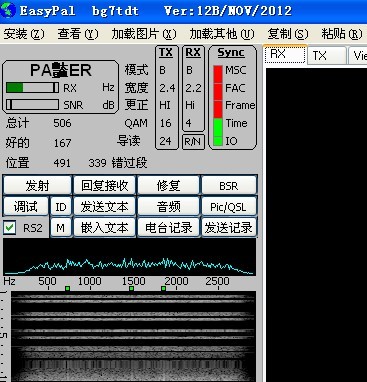The width and height of the screenshot is (367, 382).
Task: Click the 音频 audio button
Action: tap(168, 207)
